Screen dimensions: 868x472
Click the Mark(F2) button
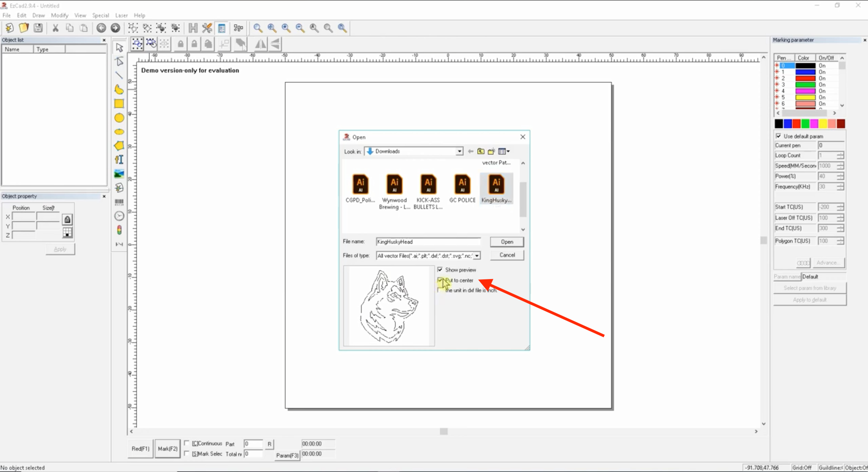coord(168,449)
